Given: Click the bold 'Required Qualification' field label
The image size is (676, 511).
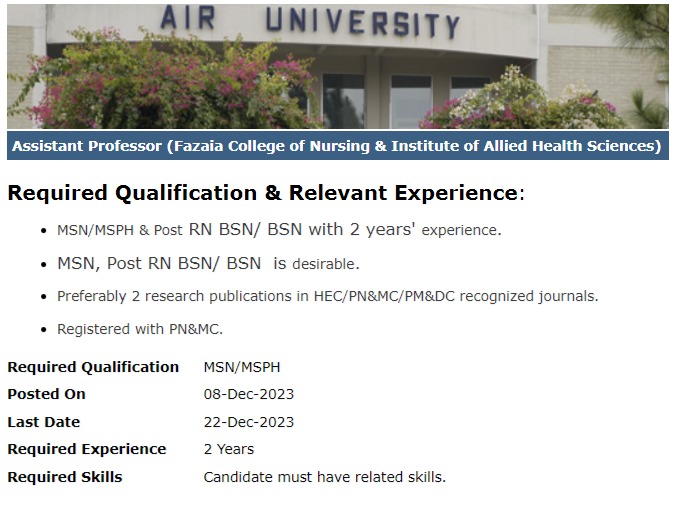Looking at the screenshot, I should coord(93,367).
